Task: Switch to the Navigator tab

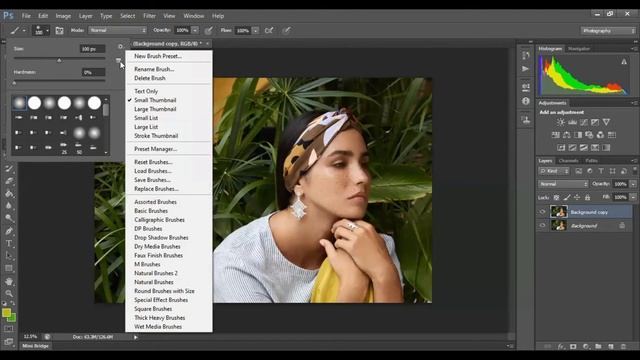Action: coord(579,49)
